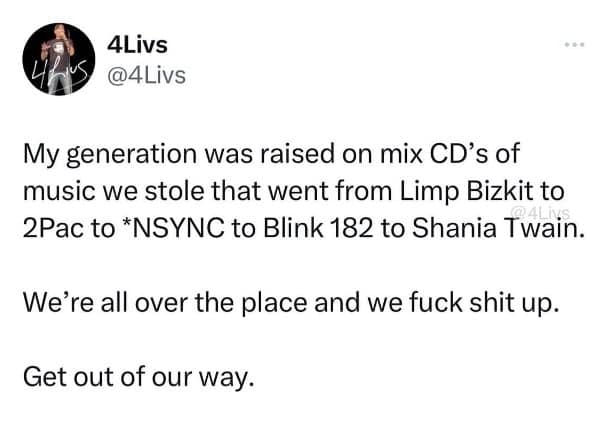Click the word "2Pac" in the tweet
610x446 pixels.
click(48, 226)
